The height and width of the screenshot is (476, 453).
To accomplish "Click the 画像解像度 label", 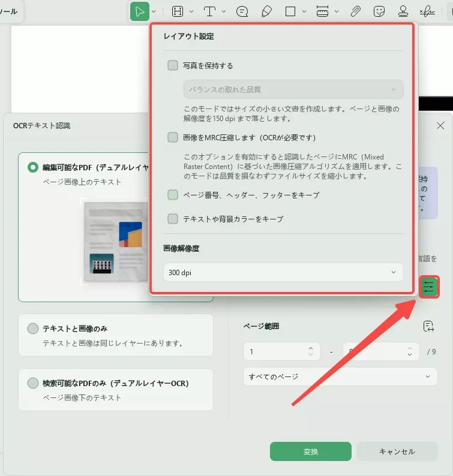I will 181,248.
